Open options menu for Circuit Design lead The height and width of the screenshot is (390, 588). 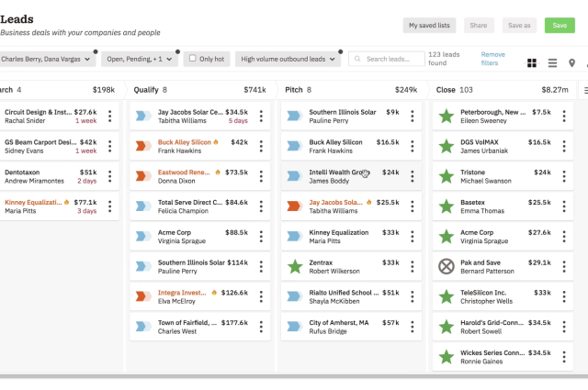click(110, 117)
